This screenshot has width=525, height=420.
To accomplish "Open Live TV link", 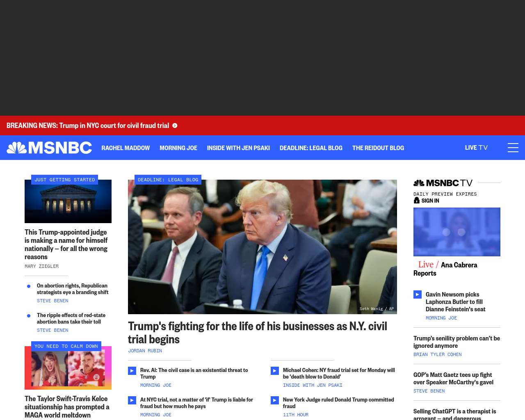I will click(x=476, y=148).
